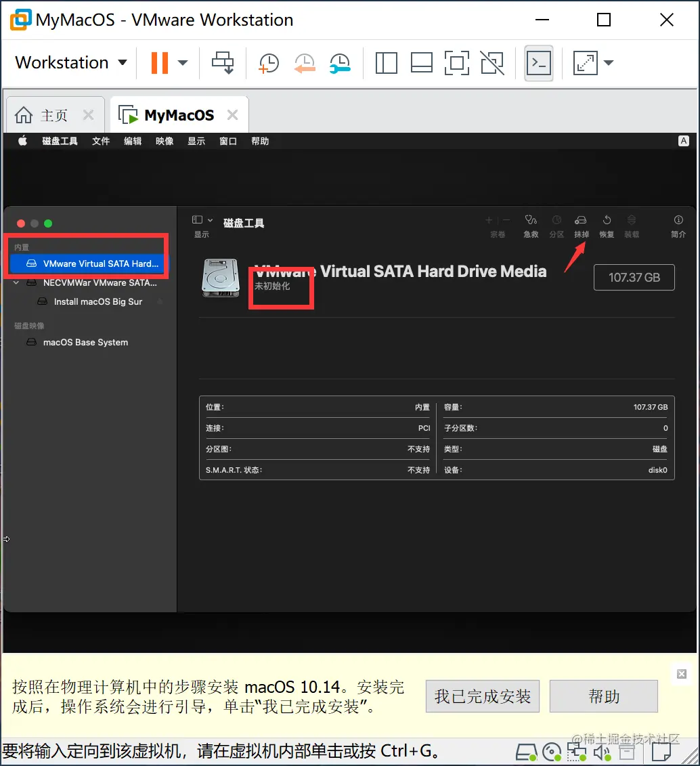Click the sound card status icon
Image resolution: width=700 pixels, height=766 pixels.
(x=602, y=752)
